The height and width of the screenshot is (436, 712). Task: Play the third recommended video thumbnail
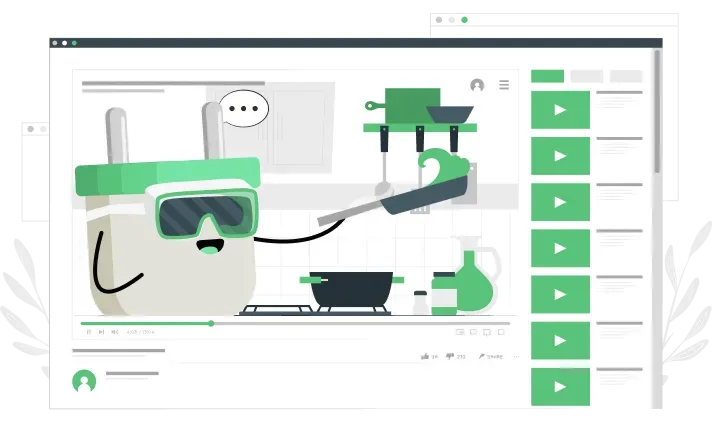[x=560, y=202]
